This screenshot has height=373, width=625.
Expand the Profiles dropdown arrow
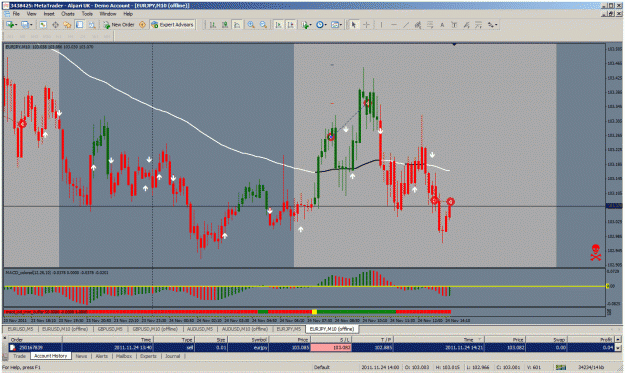[x=31, y=25]
